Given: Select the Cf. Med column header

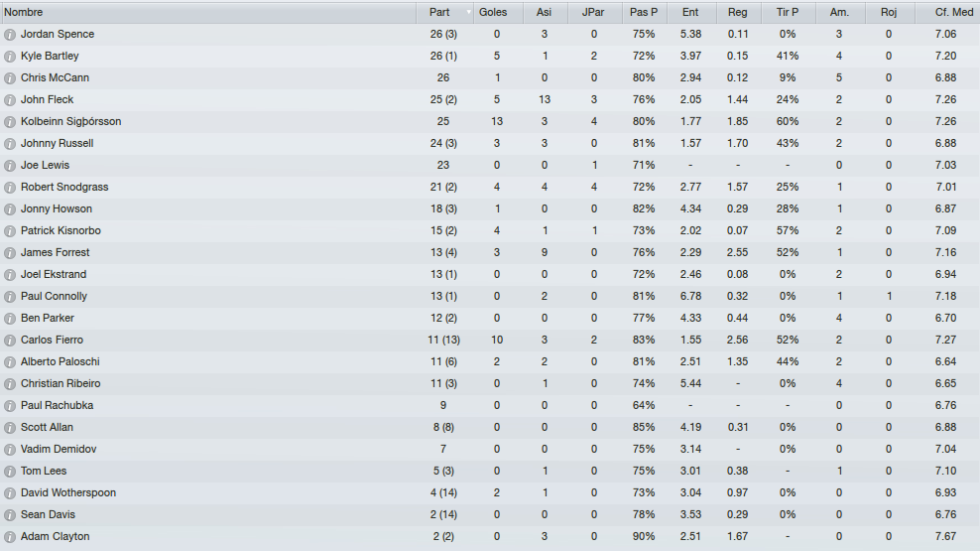Looking at the screenshot, I should pos(947,13).
